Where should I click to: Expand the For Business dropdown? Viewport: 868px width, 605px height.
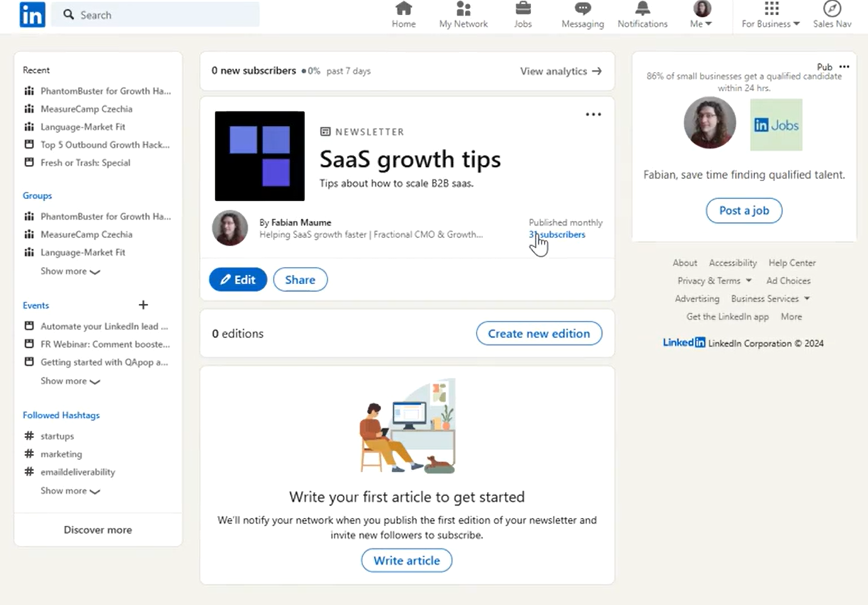click(x=771, y=24)
